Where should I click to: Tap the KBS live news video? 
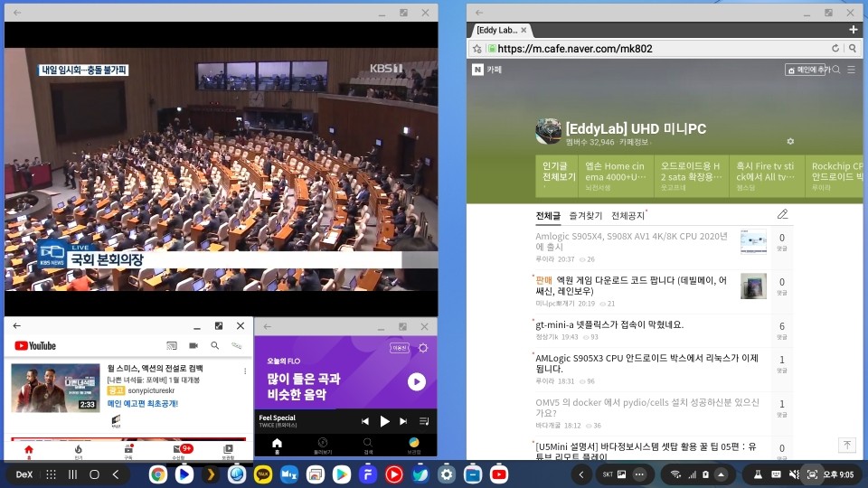pyautogui.click(x=221, y=169)
